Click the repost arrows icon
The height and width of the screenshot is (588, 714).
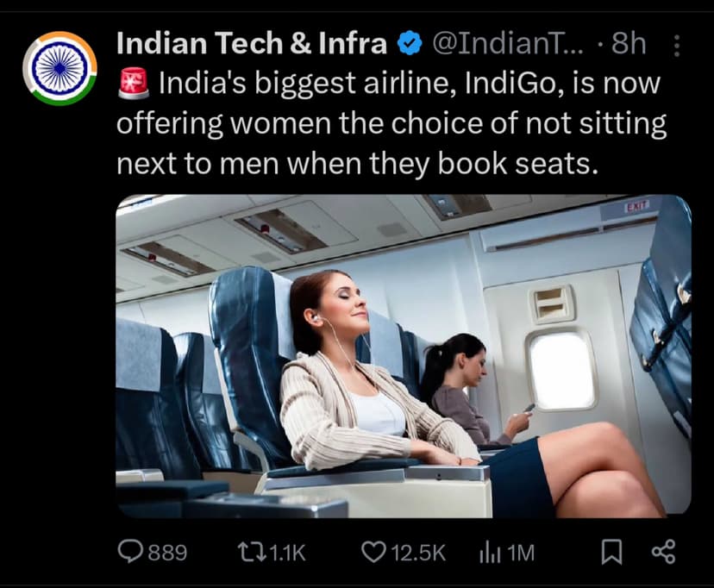pos(252,552)
